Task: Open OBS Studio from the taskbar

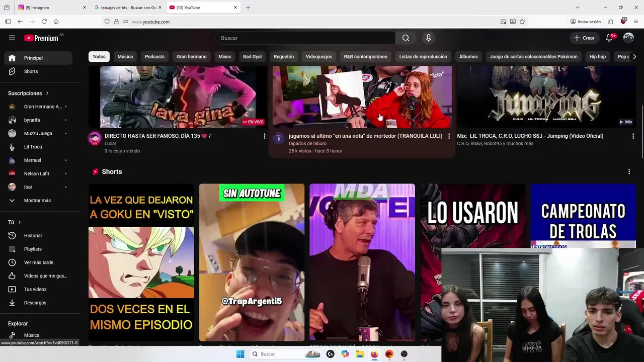Action: pyautogui.click(x=404, y=354)
